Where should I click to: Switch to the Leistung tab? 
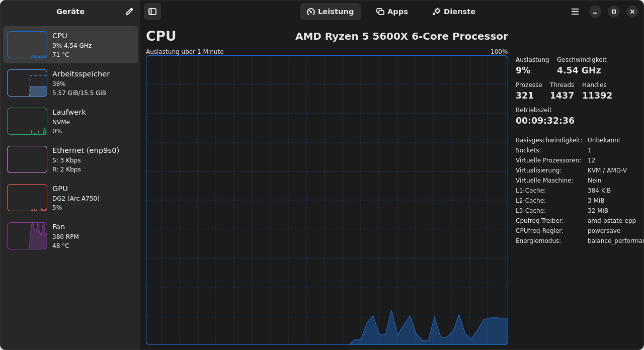pos(331,12)
